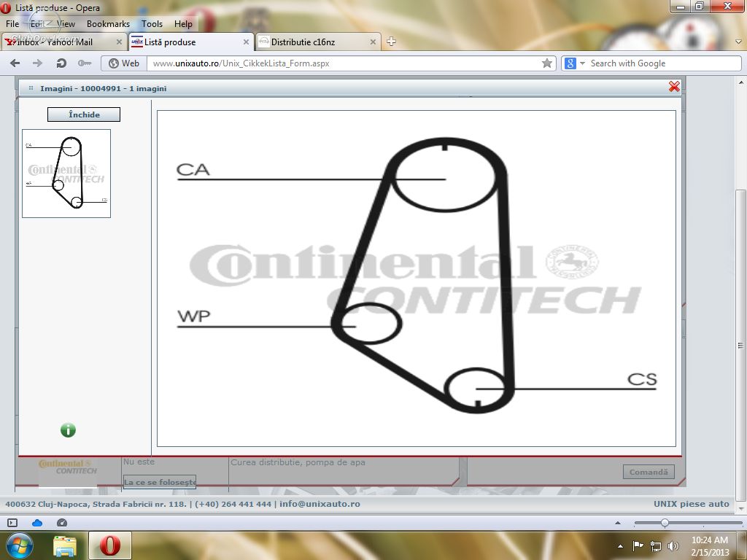Close the Inbox - Yahoo! Mail tab
Image resolution: width=747 pixels, height=560 pixels.
[119, 42]
